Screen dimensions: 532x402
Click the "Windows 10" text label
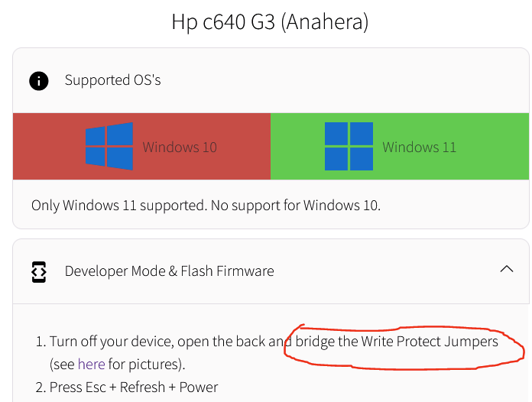click(x=180, y=148)
